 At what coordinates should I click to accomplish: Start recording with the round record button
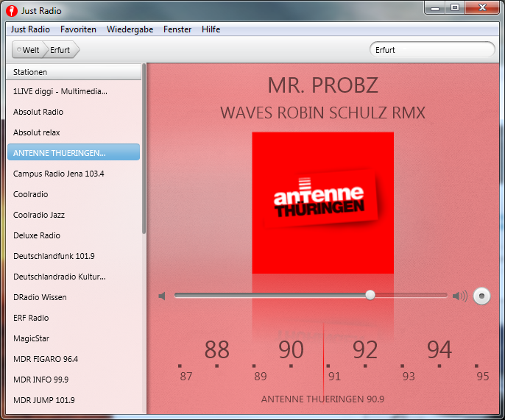pyautogui.click(x=481, y=296)
